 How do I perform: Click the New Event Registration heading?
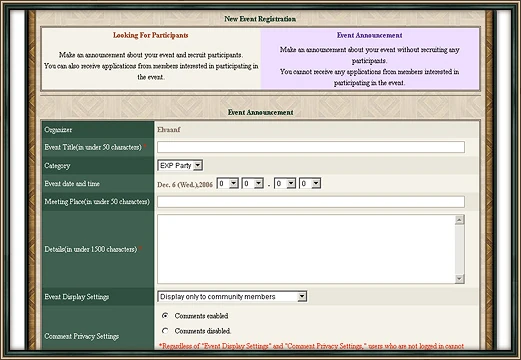coord(260,19)
